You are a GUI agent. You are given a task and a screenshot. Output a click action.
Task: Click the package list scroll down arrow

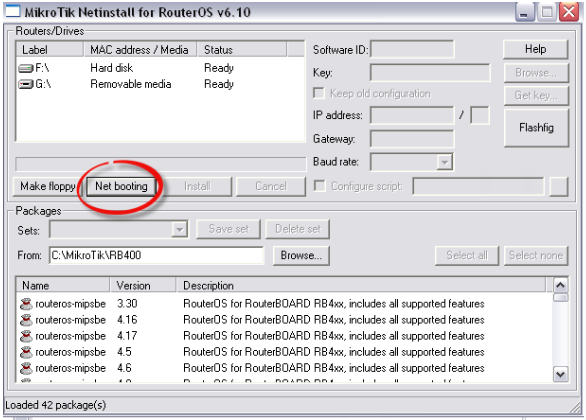[560, 374]
